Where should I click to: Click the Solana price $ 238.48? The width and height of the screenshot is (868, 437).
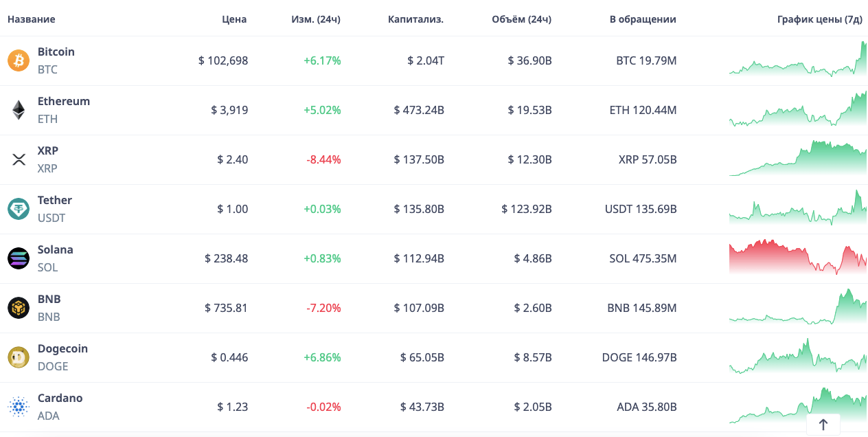[x=227, y=258]
